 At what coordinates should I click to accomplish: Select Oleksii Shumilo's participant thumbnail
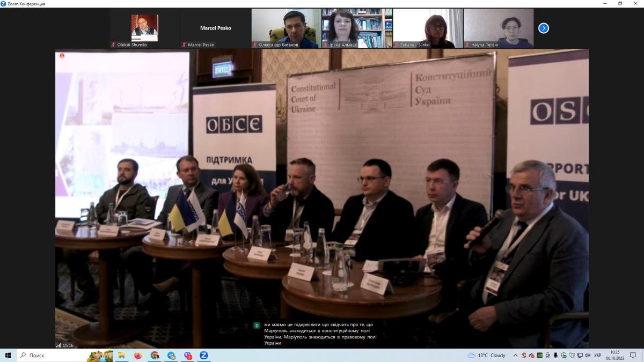point(145,28)
